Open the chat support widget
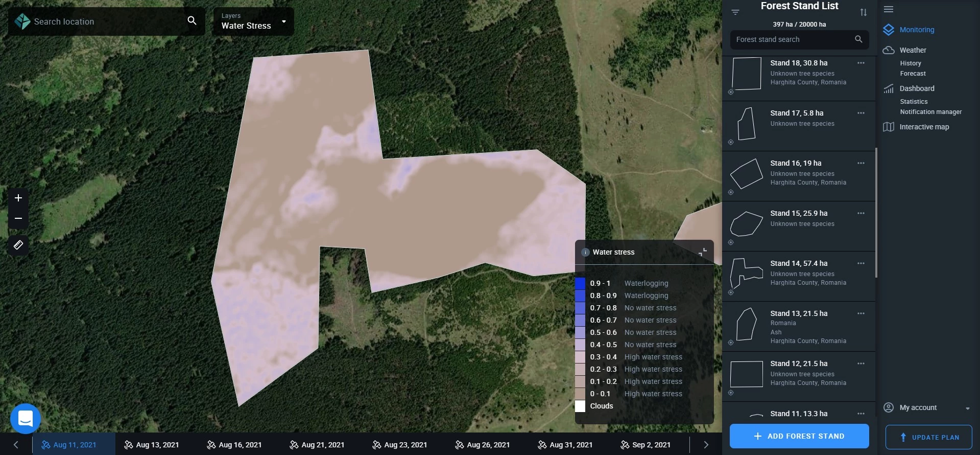Screen dimensions: 980x455 [25, 419]
